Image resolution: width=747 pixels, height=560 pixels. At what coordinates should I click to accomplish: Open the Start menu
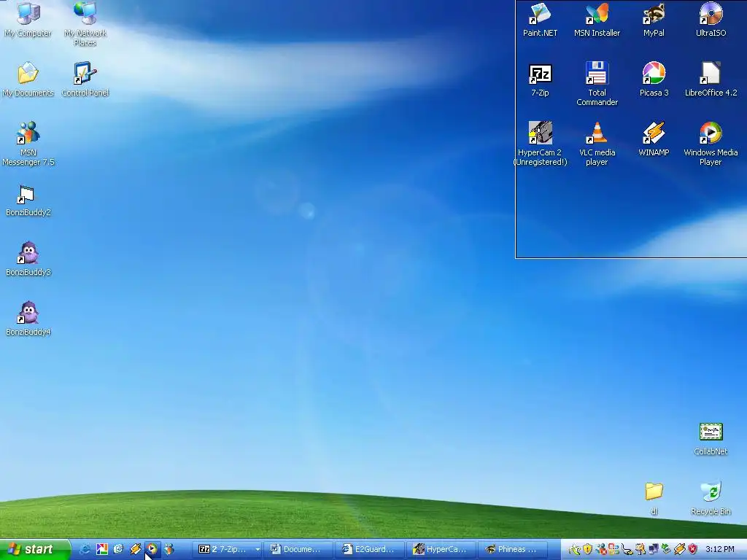(34, 549)
